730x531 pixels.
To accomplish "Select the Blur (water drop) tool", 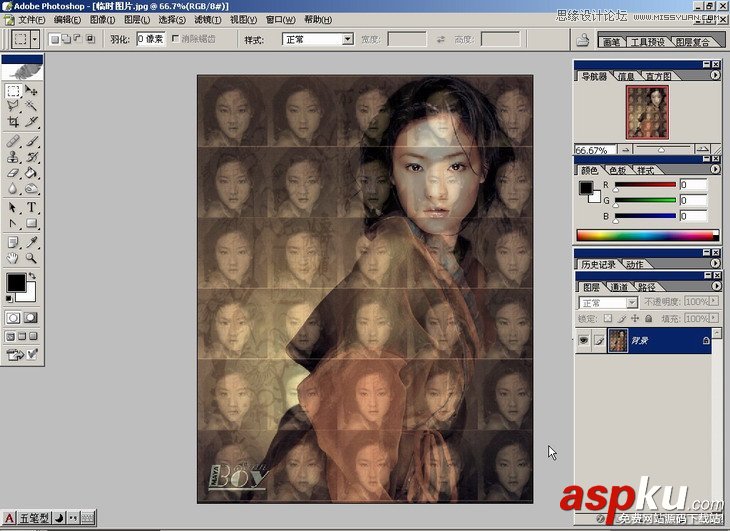I will tap(13, 188).
